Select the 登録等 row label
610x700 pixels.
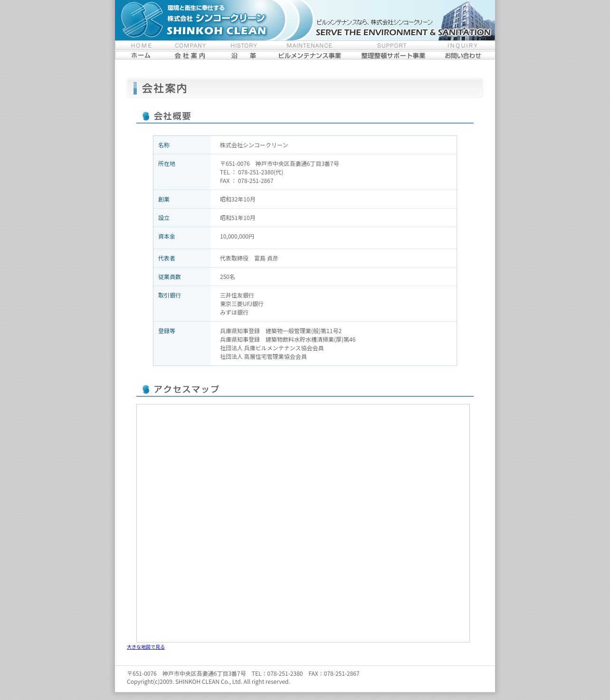[x=167, y=331]
